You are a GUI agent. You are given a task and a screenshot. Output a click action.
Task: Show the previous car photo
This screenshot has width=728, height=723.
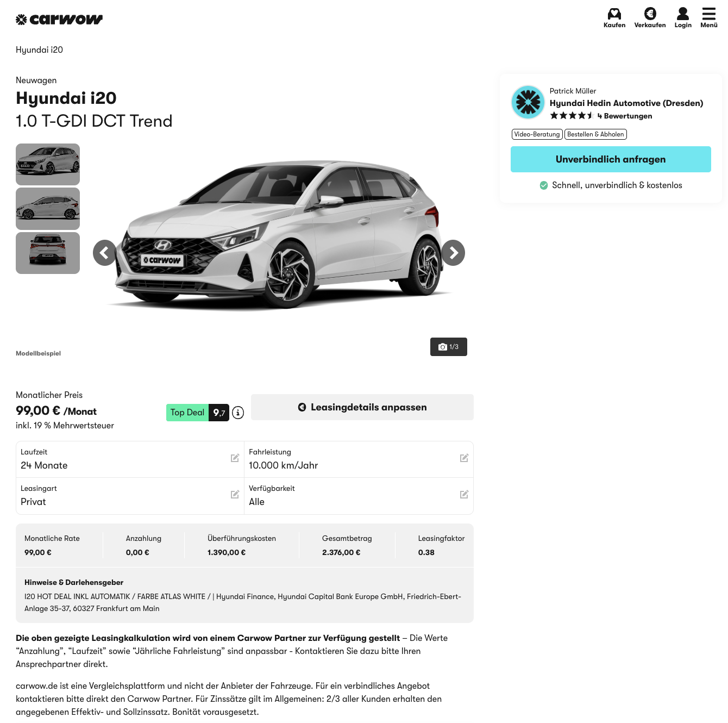coord(105,253)
